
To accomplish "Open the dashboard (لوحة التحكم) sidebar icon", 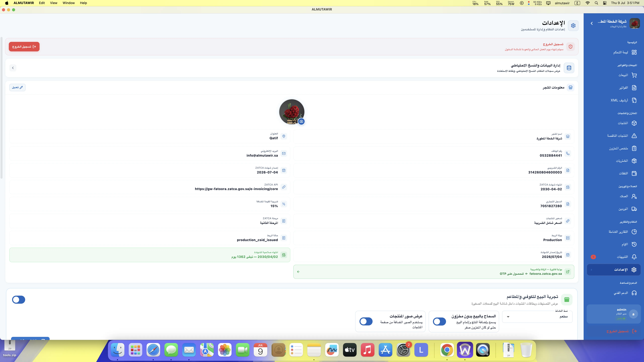I will click(x=634, y=52).
